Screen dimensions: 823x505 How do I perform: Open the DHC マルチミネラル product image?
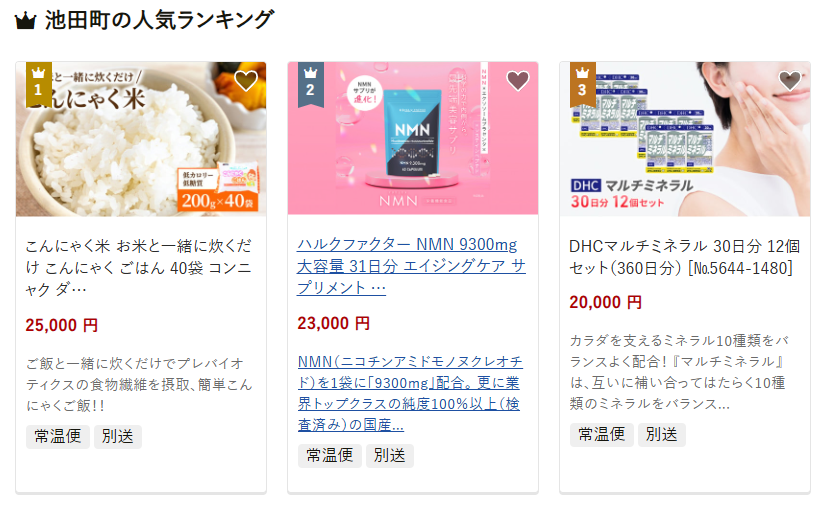(684, 139)
